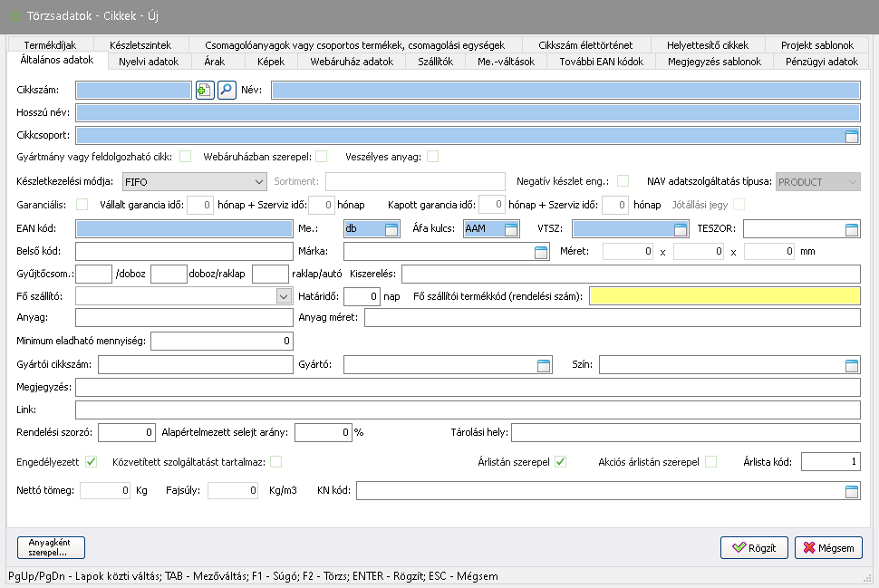This screenshot has height=588, width=879.
Task: Click into the Hosszú név field
Action: [x=467, y=113]
